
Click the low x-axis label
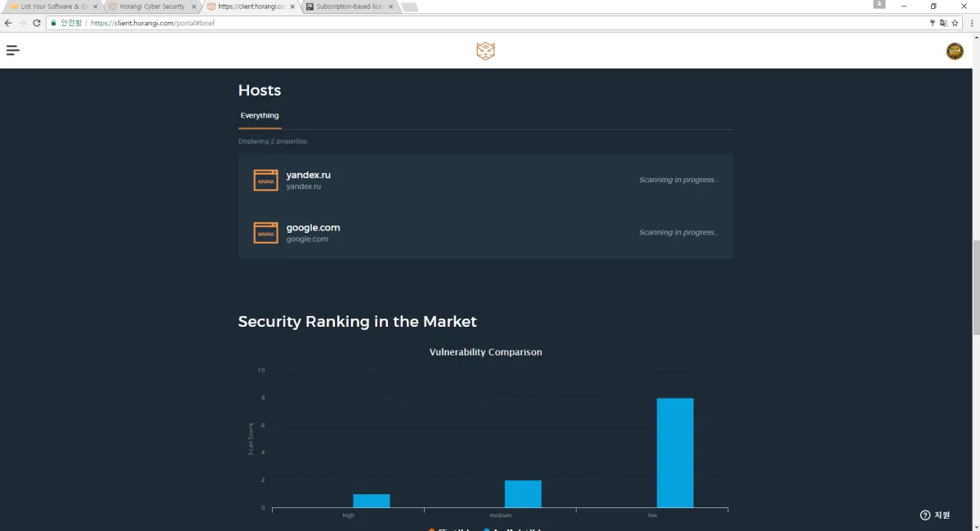(x=653, y=515)
